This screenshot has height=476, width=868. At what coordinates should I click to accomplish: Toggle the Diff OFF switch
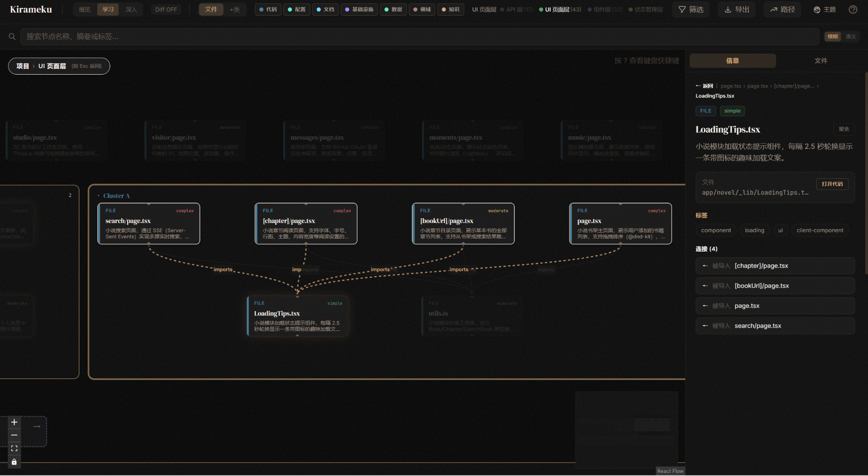(166, 10)
